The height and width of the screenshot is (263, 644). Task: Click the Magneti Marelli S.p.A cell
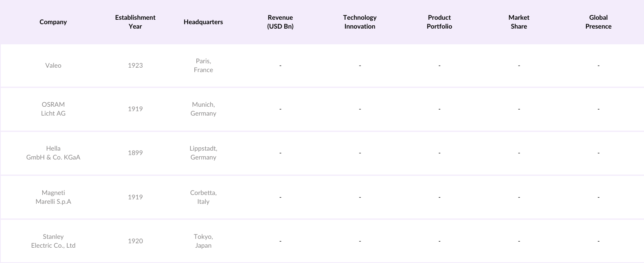click(x=53, y=197)
